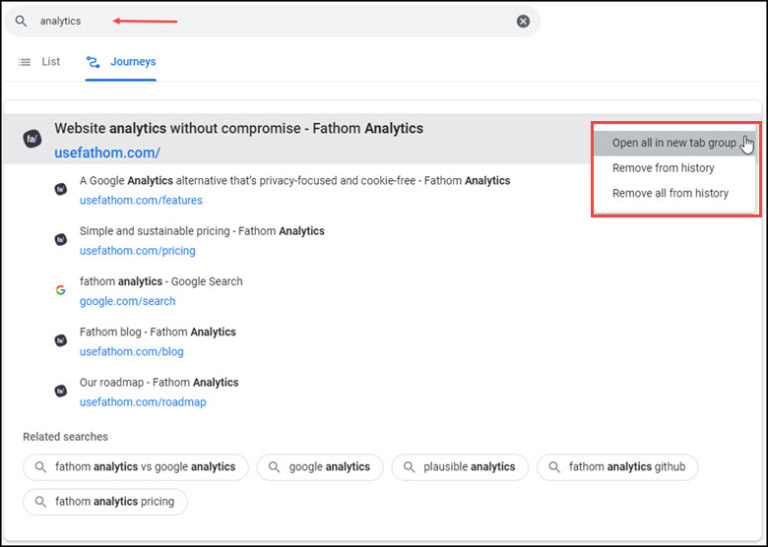Click the search magnifier icon in history search bar
Viewport: 768px width, 547px height.
coord(21,21)
